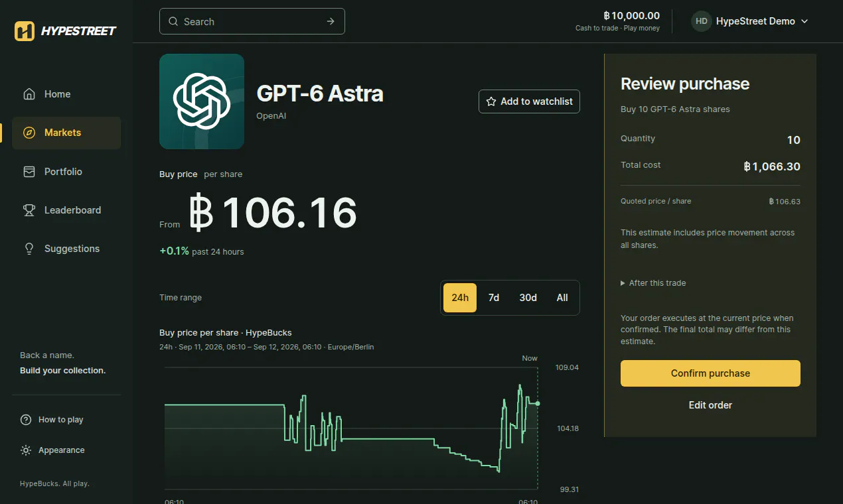This screenshot has height=504, width=843.
Task: Click the Buy 10 GPT-6 Astra shares text
Action: tap(675, 109)
